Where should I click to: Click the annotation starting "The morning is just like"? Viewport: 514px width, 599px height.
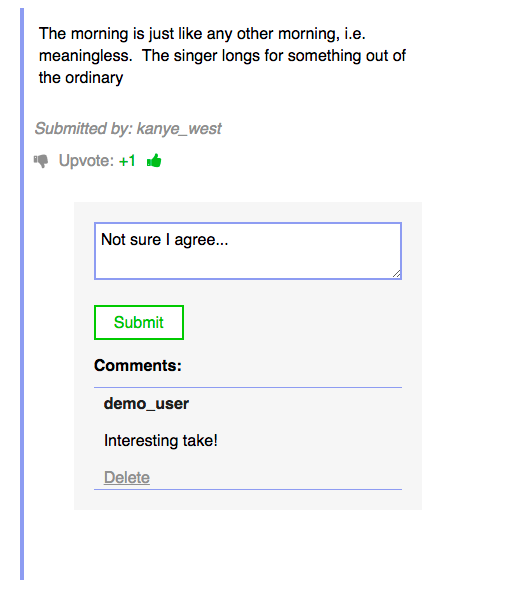[222, 56]
